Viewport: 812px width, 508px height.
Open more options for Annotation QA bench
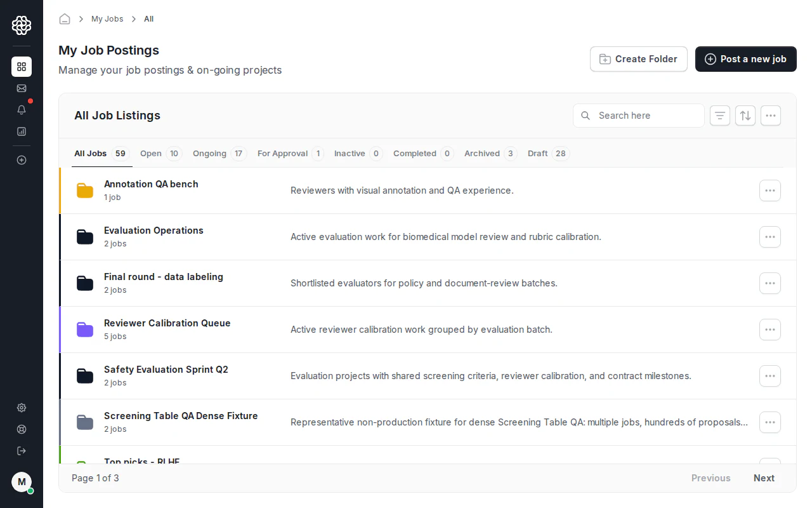(770, 190)
